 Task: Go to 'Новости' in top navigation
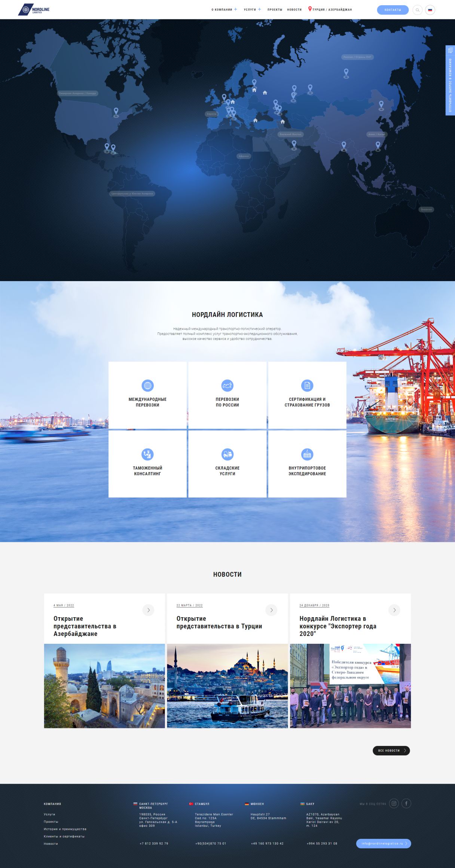(x=294, y=10)
